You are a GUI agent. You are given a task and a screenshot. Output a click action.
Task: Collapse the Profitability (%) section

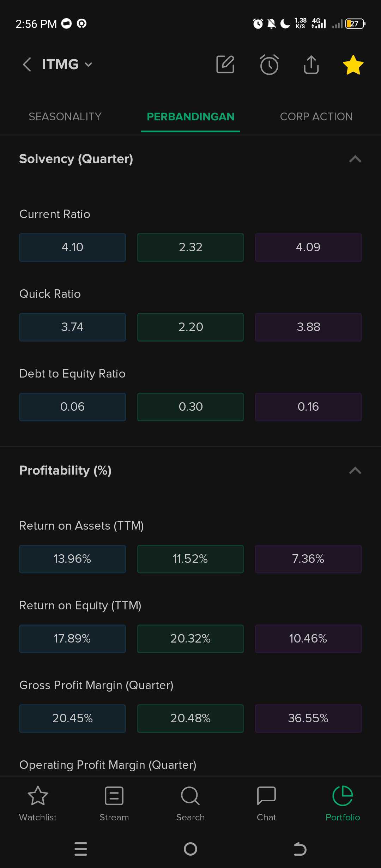(355, 471)
